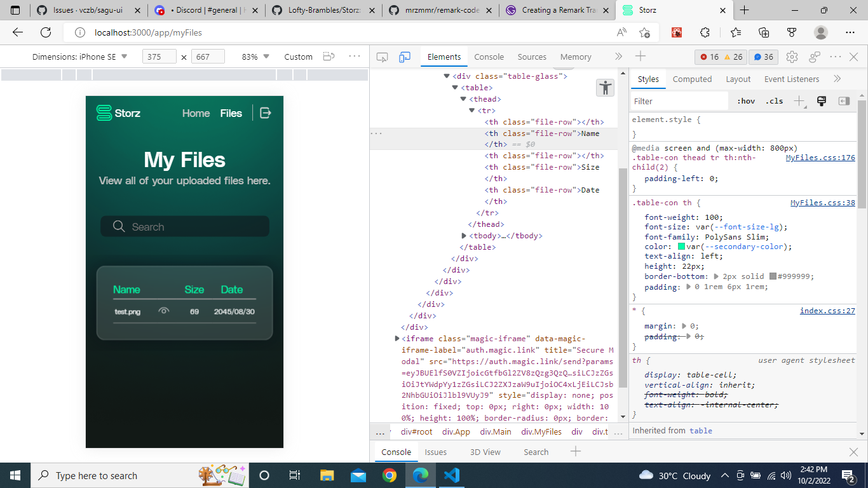Click the search magnifier in the Search bar
868x488 pixels.
(119, 226)
